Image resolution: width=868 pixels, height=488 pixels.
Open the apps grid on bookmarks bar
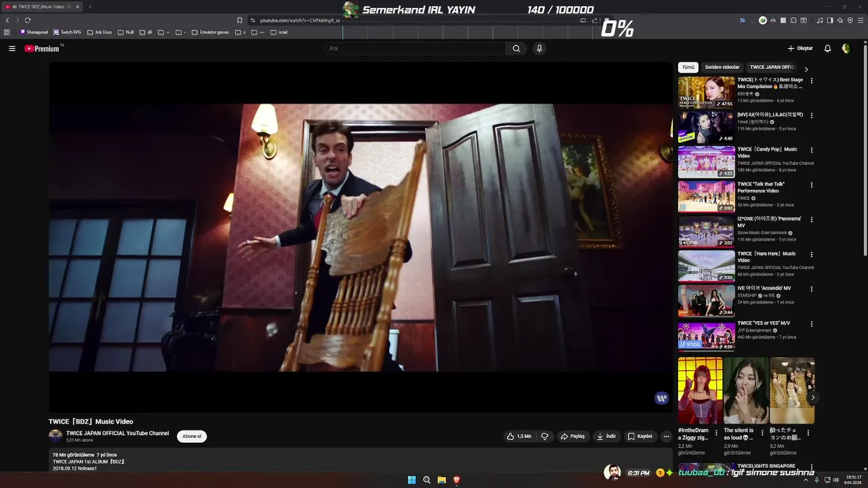7,32
